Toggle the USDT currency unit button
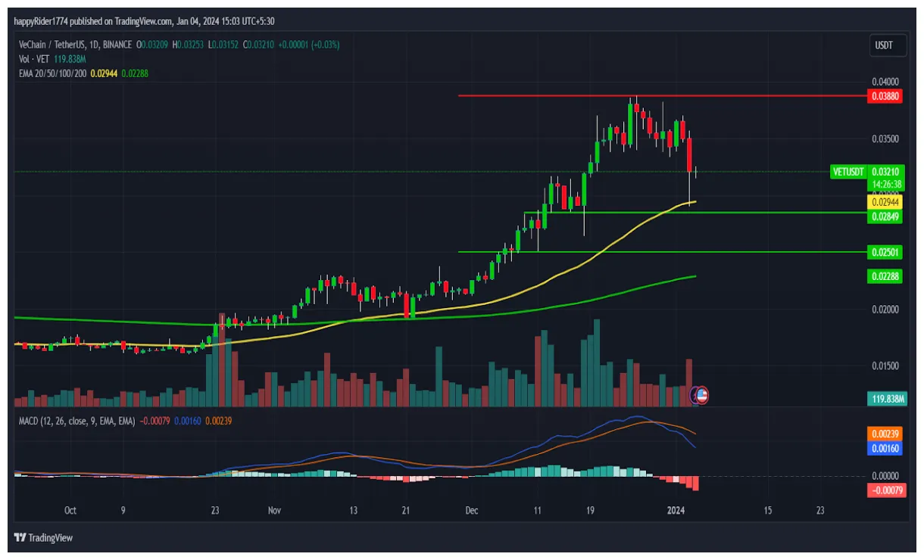The image size is (924, 560). pos(886,45)
